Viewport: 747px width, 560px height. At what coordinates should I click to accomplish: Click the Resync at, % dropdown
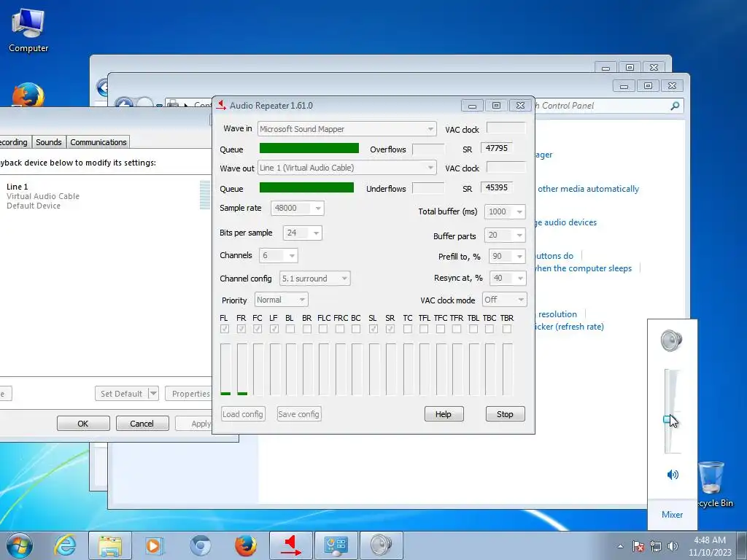(508, 278)
